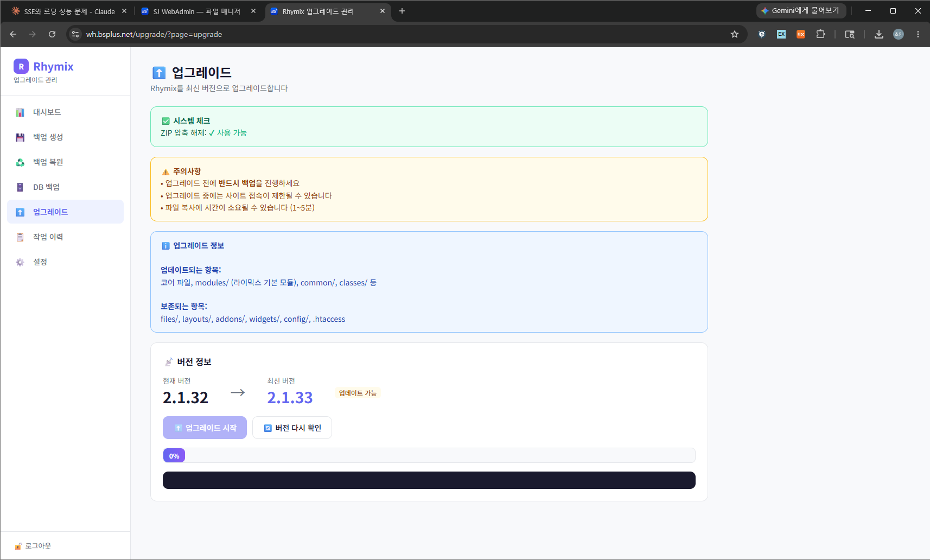Click the 업그레이드 page heading arrow icon
The height and width of the screenshot is (560, 930).
[159, 73]
